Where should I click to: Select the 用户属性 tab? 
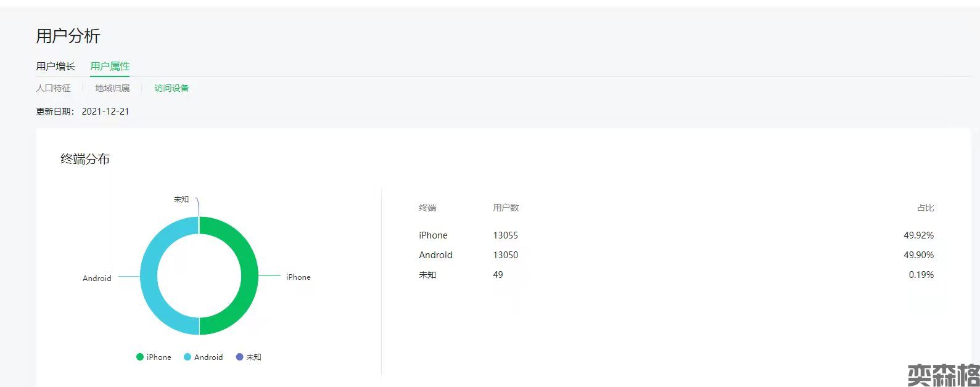click(110, 66)
